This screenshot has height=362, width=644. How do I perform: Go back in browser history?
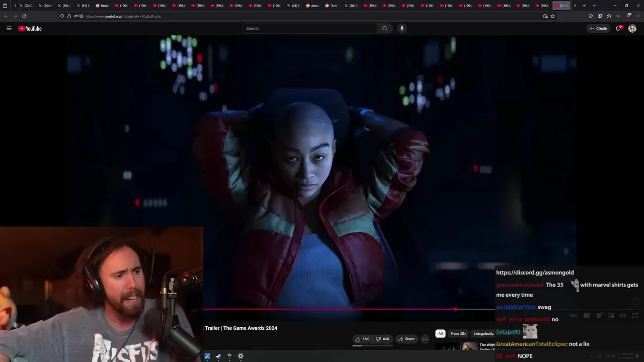pos(6,16)
